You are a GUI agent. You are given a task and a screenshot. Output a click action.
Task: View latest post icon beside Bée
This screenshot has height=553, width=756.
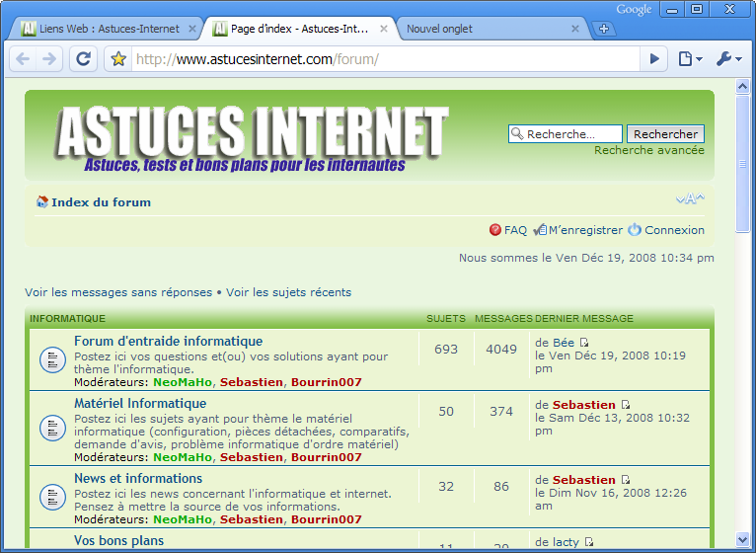tap(584, 343)
